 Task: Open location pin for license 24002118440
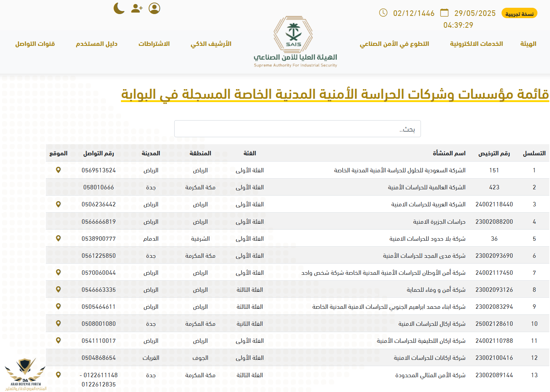58,204
